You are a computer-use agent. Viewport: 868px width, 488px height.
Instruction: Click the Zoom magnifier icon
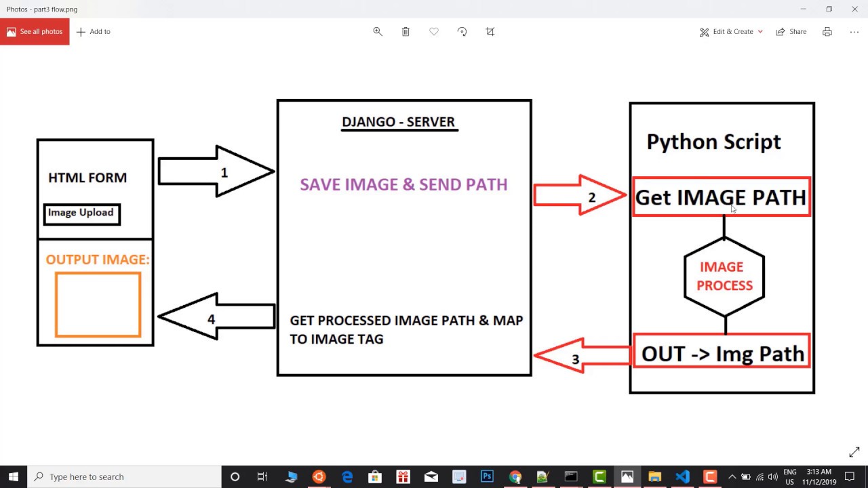coord(378,32)
